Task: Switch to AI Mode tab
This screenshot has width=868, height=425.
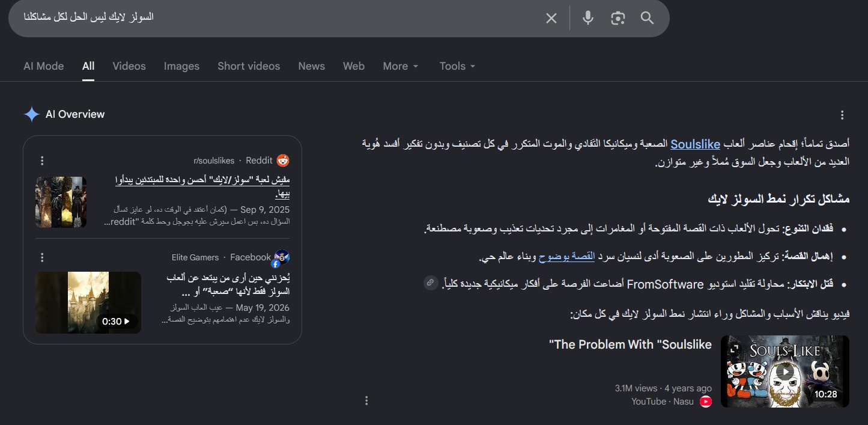Action: (x=44, y=66)
